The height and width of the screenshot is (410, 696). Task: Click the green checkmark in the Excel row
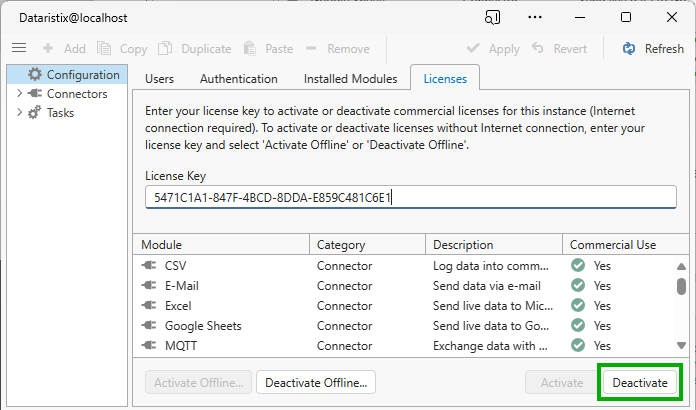click(x=578, y=305)
